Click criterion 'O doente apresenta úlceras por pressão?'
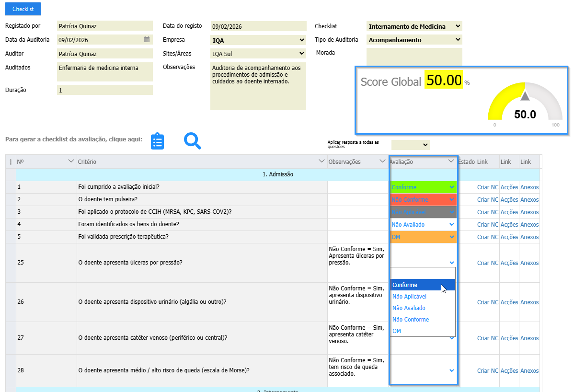This screenshot has height=392, width=574. pos(130,263)
